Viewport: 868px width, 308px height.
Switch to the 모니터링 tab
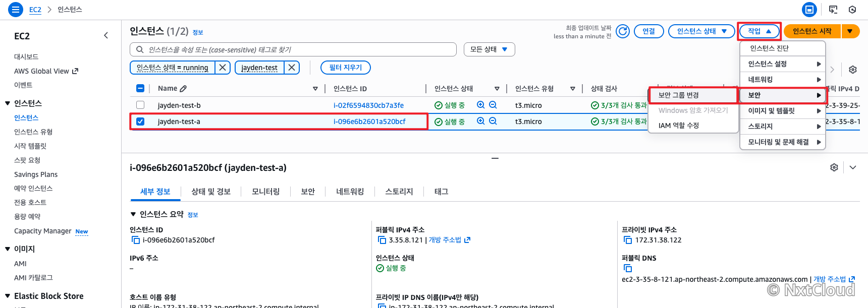[266, 192]
